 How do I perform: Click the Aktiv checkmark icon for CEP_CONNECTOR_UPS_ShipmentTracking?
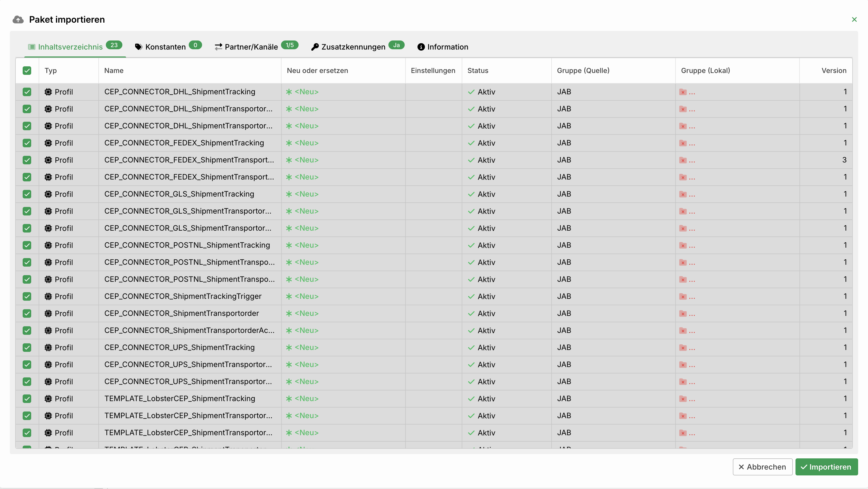pos(471,348)
